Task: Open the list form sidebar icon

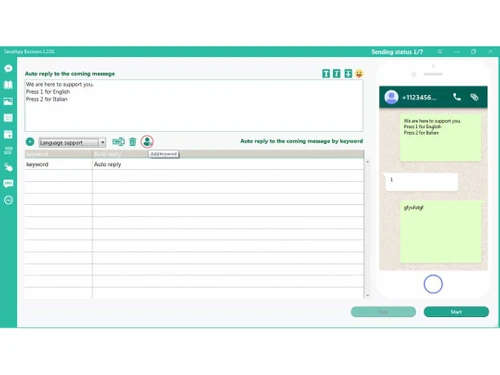Action: click(8, 118)
